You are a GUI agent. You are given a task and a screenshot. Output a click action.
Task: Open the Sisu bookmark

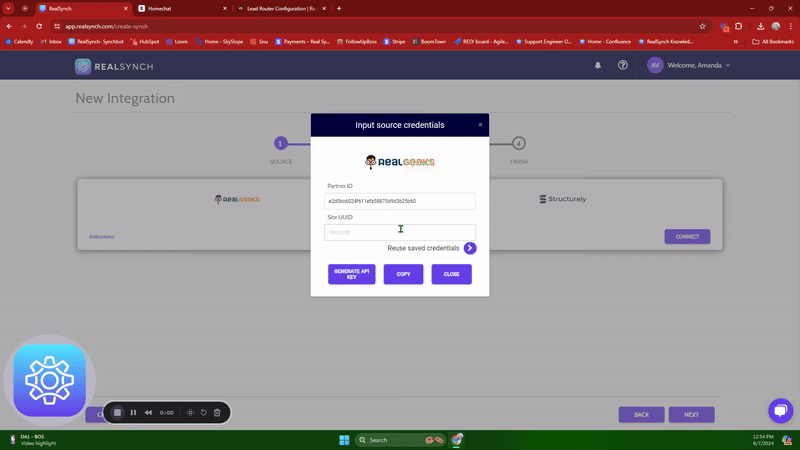coord(259,42)
